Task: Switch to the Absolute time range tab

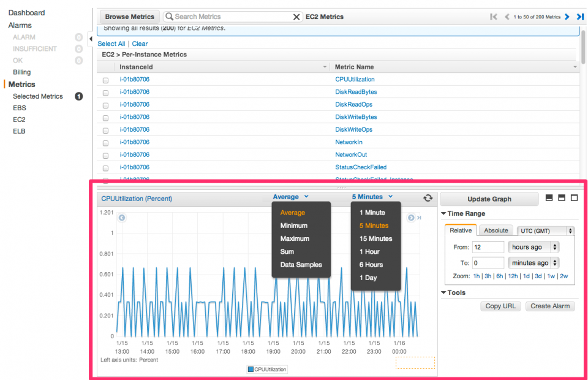Action: pyautogui.click(x=496, y=230)
